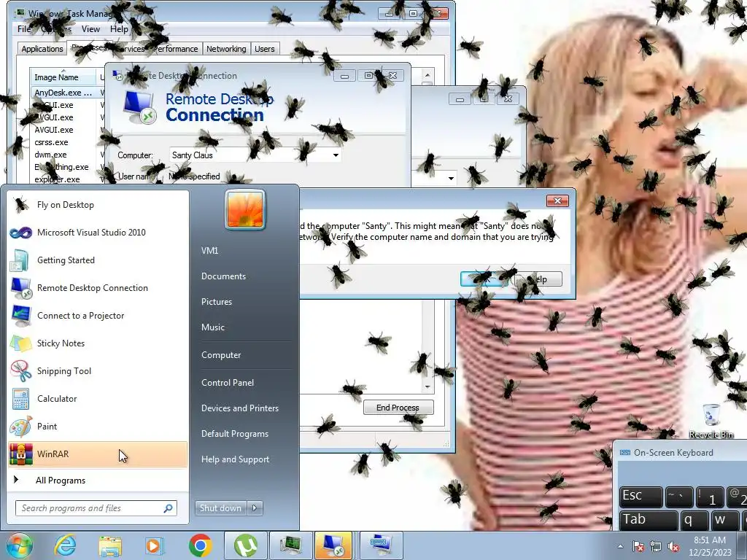Show hidden tray icons arrow

pyautogui.click(x=620, y=547)
